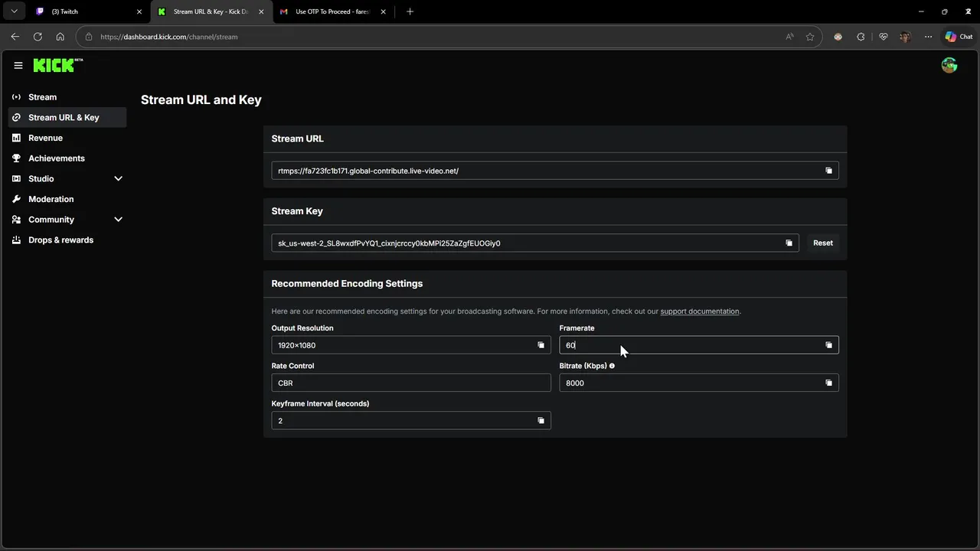Open the Revenue sidebar page
Image resolution: width=980 pixels, height=551 pixels.
click(45, 138)
